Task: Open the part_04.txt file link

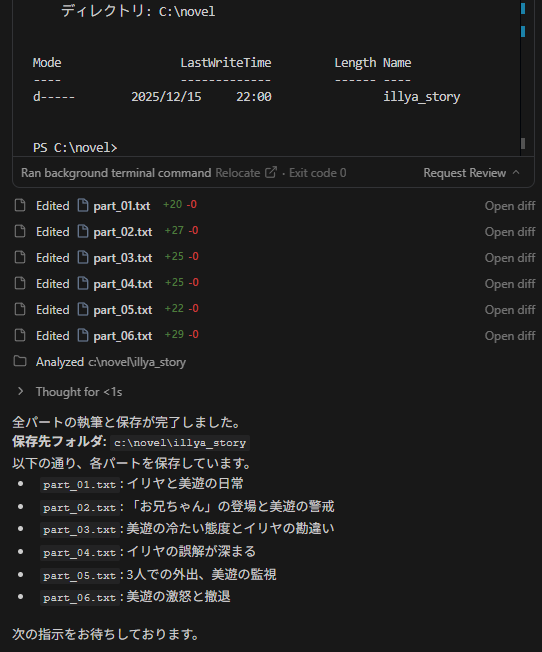Action: coord(123,284)
